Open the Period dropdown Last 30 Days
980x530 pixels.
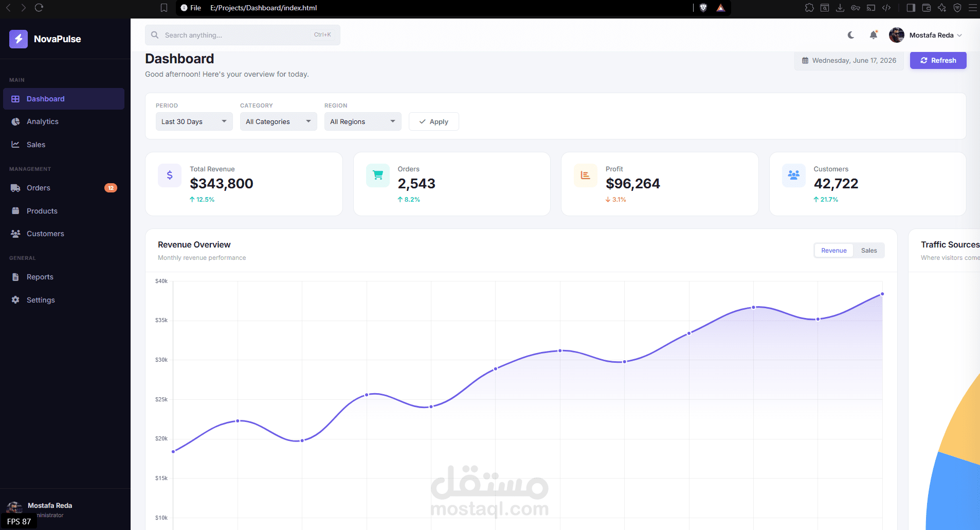point(194,121)
